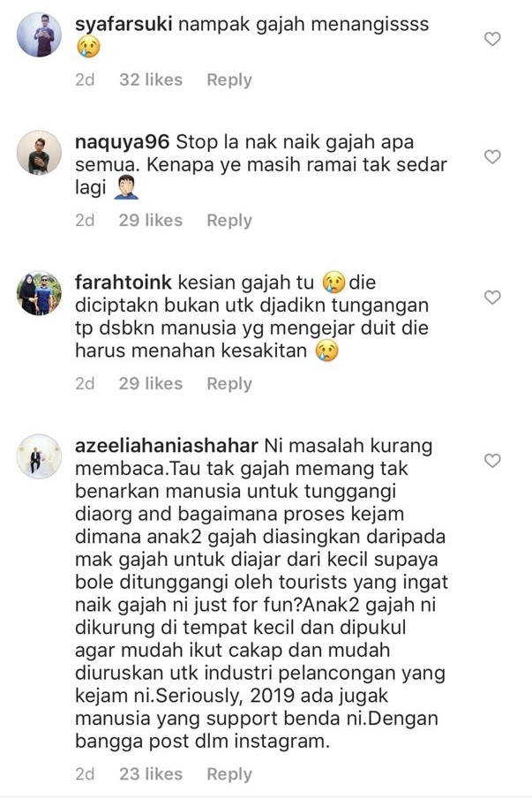Open naquya96's avatar photo

pyautogui.click(x=39, y=153)
